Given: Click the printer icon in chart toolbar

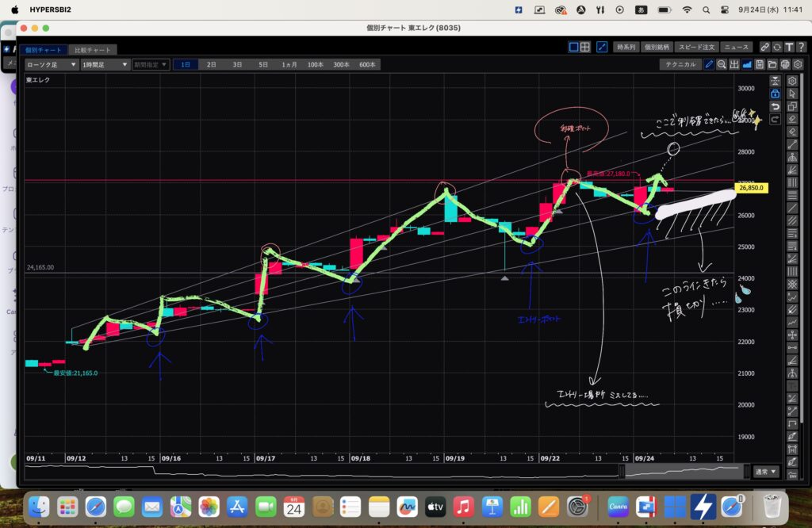Looking at the screenshot, I should 785,64.
